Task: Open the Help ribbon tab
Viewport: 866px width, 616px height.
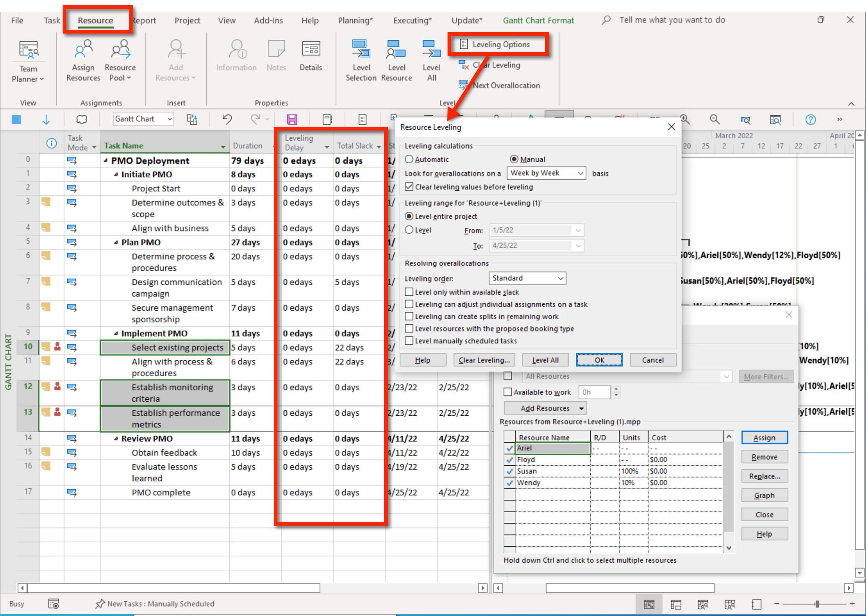Action: [x=310, y=21]
